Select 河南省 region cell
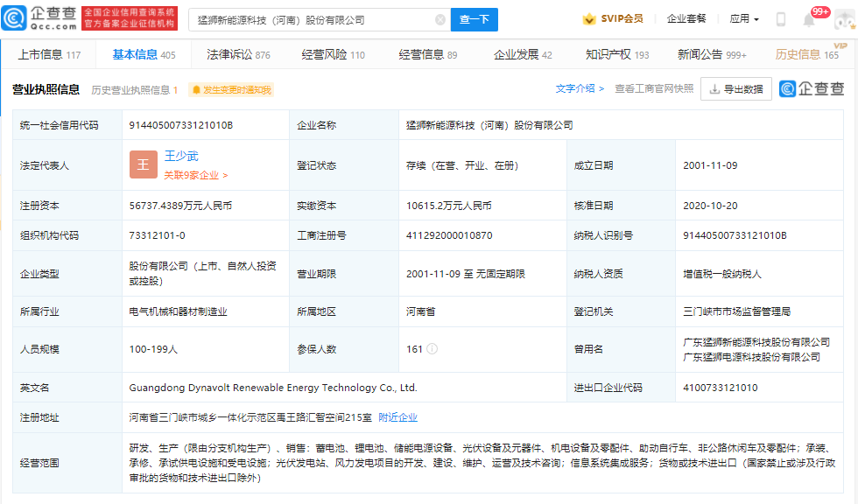 (421, 311)
